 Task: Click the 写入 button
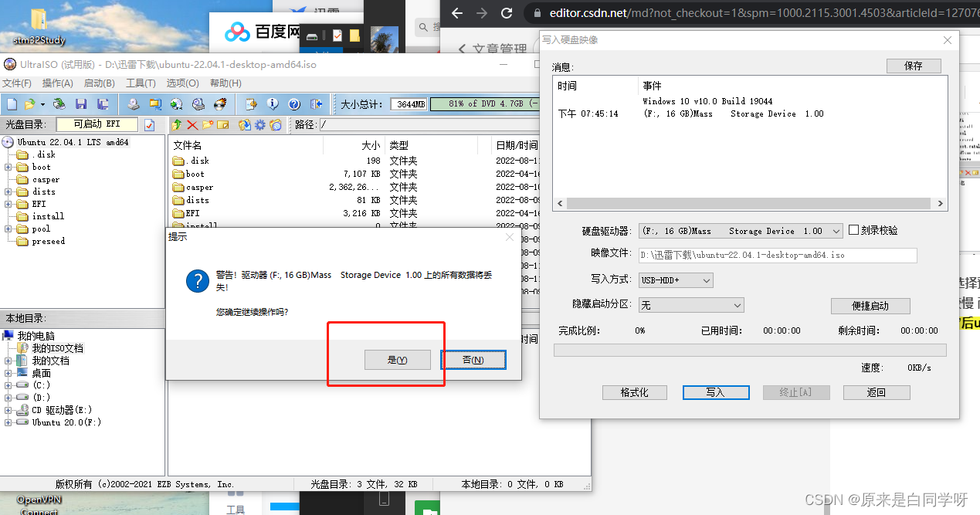coord(716,392)
